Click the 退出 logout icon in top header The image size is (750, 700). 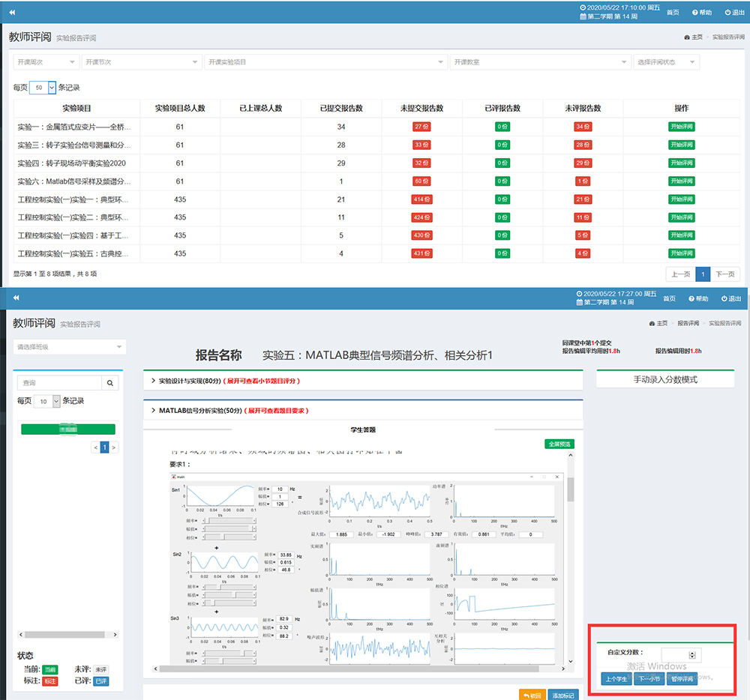(x=726, y=13)
